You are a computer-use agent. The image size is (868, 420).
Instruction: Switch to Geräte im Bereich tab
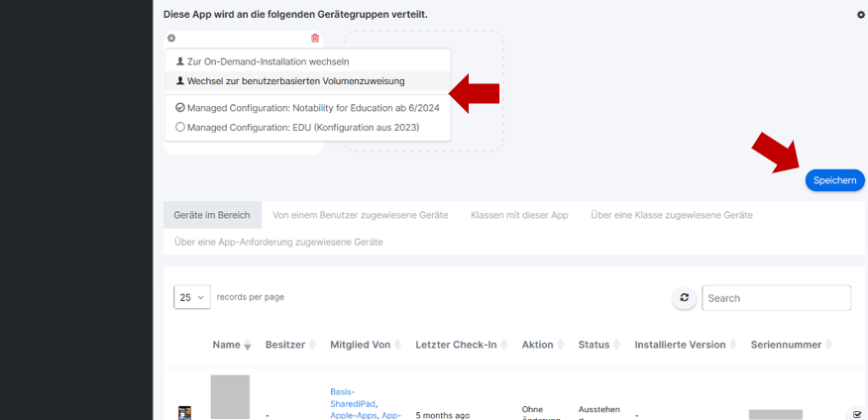click(x=212, y=215)
